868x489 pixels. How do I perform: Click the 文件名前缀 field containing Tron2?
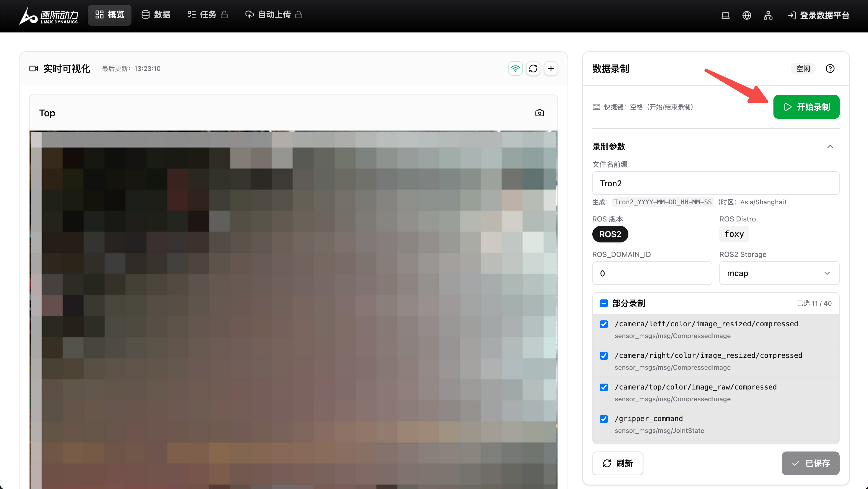click(x=716, y=183)
